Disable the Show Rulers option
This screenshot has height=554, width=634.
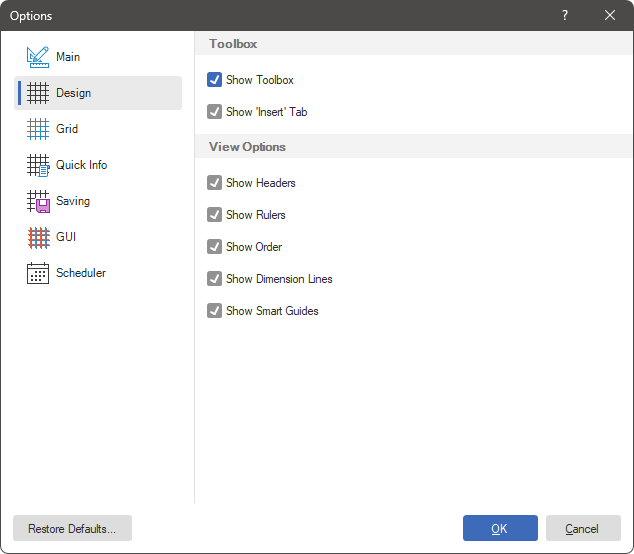(x=214, y=215)
